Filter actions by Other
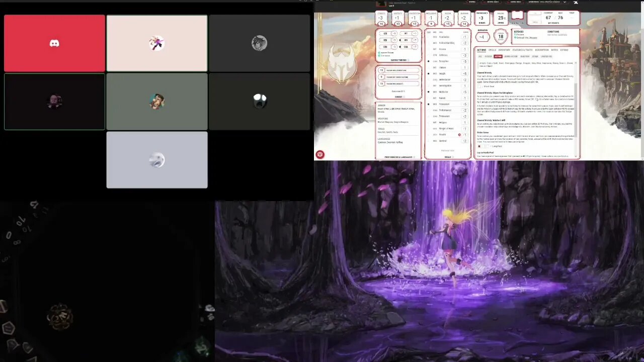 pyautogui.click(x=535, y=56)
